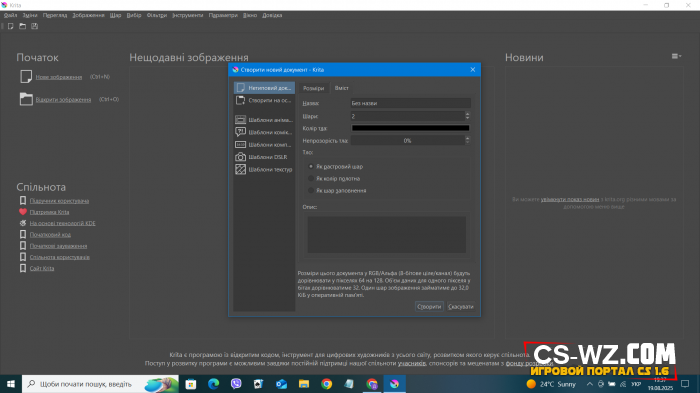Click the new document icon in the toolbar
700x393 pixels.
pos(10,26)
